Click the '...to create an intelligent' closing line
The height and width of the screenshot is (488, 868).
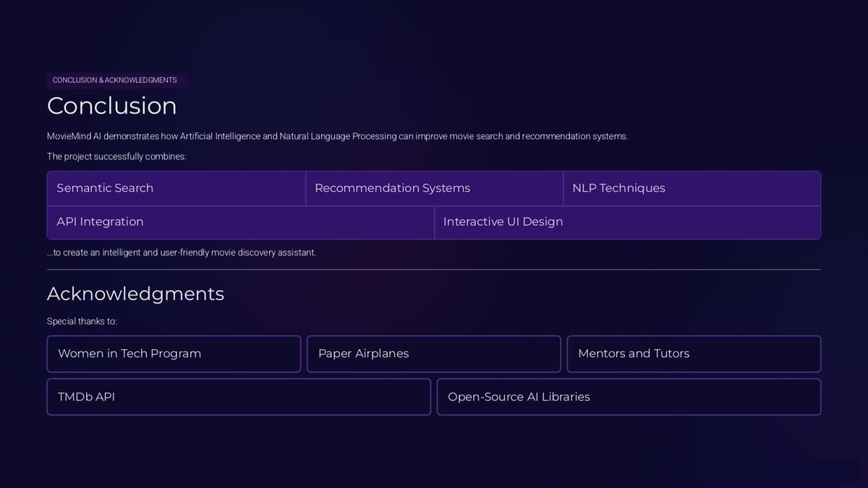pyautogui.click(x=182, y=252)
